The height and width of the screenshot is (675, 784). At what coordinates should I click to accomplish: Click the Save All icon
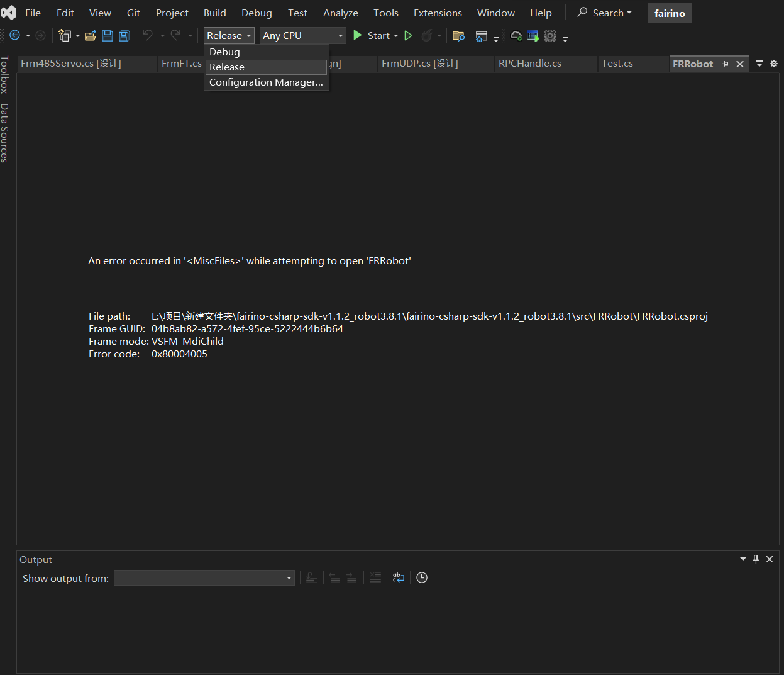point(124,36)
